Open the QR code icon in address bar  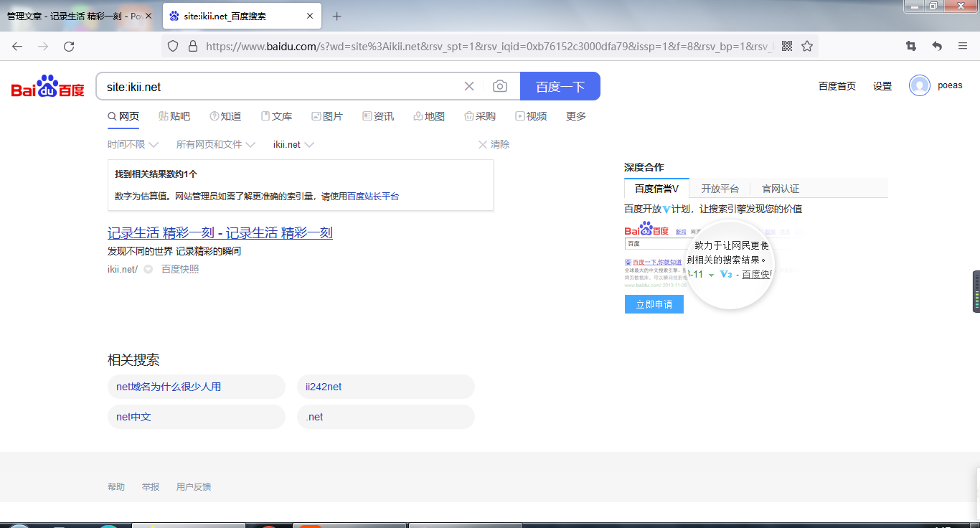pyautogui.click(x=787, y=47)
